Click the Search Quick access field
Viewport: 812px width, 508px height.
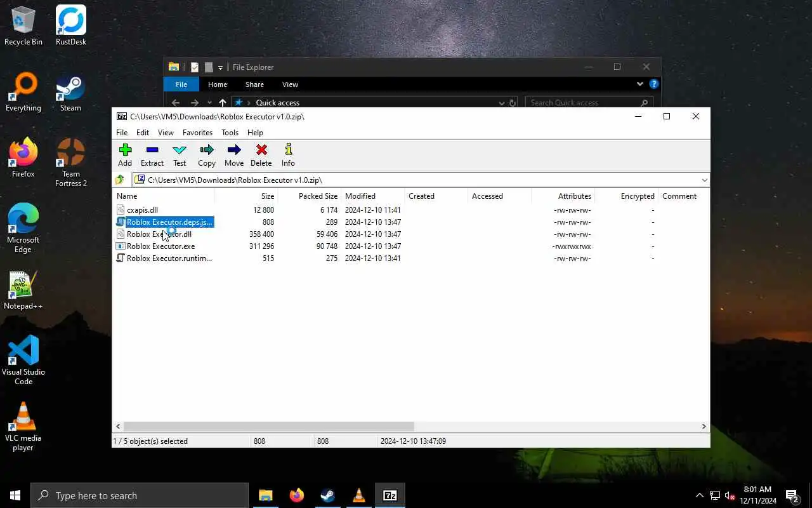coord(590,103)
